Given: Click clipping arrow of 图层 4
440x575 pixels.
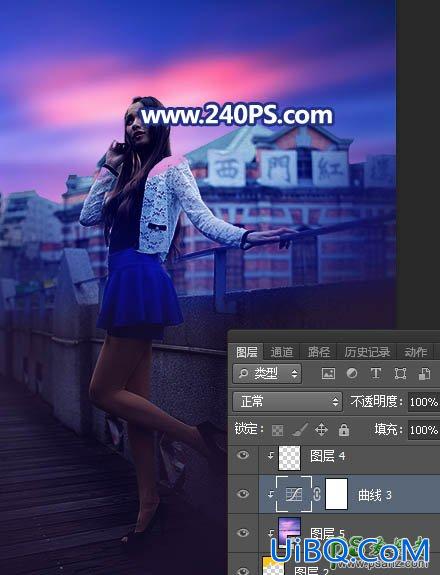Looking at the screenshot, I should point(271,455).
